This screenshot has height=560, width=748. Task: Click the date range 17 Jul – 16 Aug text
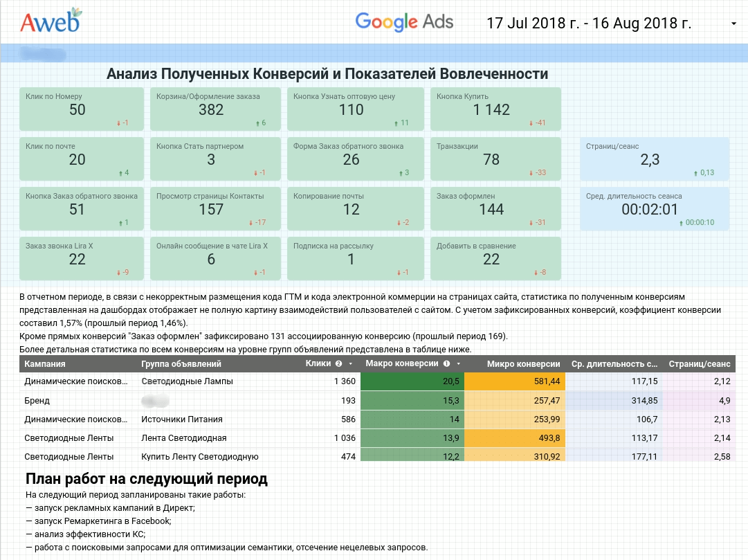pyautogui.click(x=589, y=23)
